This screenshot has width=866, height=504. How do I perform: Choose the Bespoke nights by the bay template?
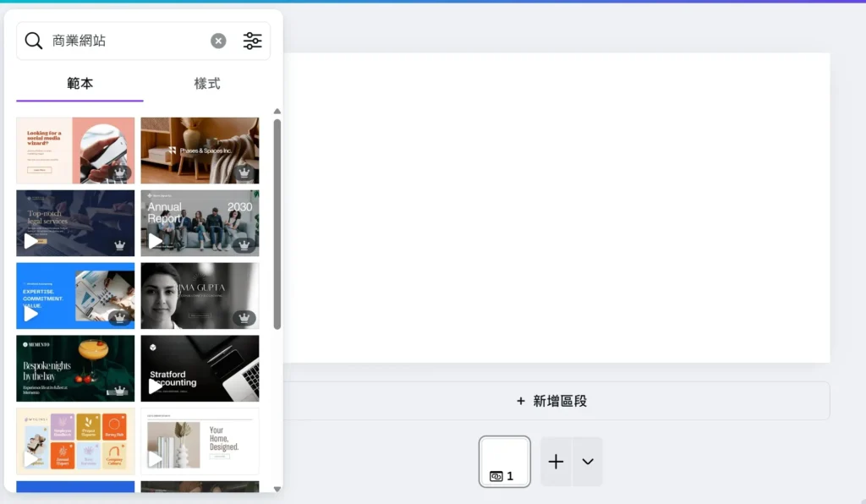point(75,369)
